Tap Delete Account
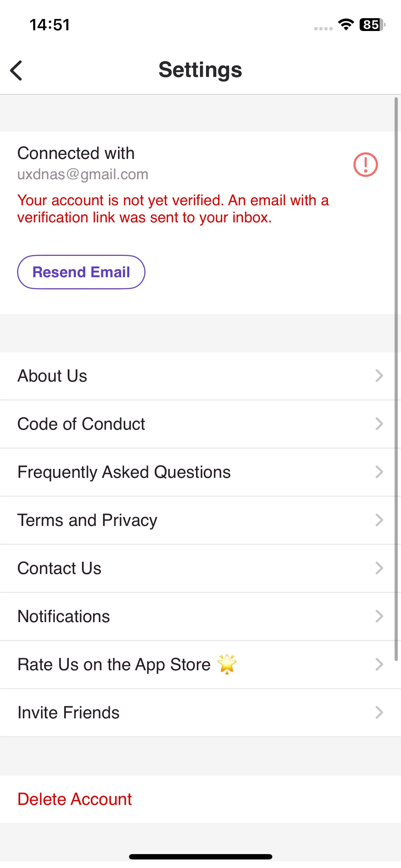This screenshot has height=868, width=401. coord(74,799)
